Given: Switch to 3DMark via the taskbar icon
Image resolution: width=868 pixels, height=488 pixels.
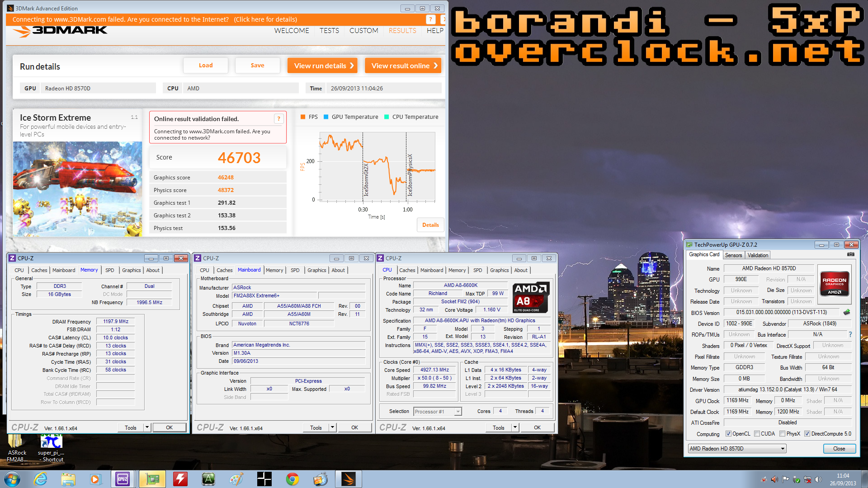Looking at the screenshot, I should (349, 479).
